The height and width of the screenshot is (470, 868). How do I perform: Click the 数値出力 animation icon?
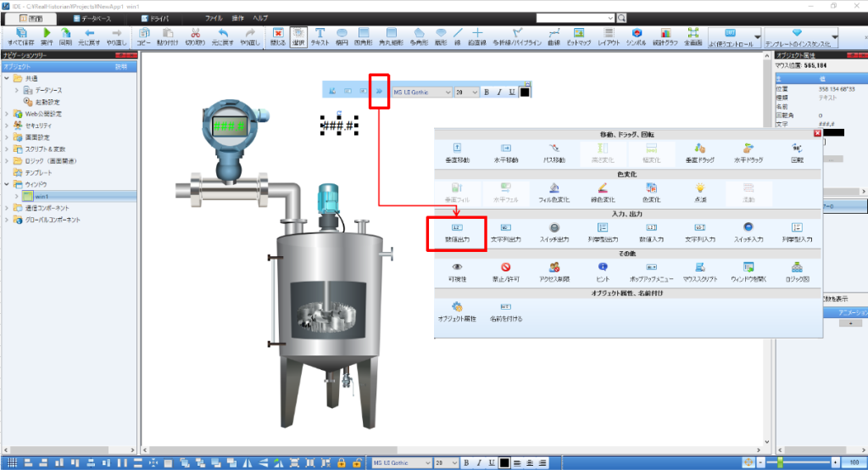point(456,232)
